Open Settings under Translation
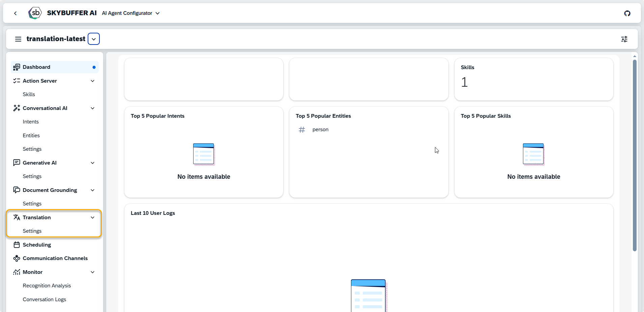The height and width of the screenshot is (312, 644). pyautogui.click(x=32, y=231)
